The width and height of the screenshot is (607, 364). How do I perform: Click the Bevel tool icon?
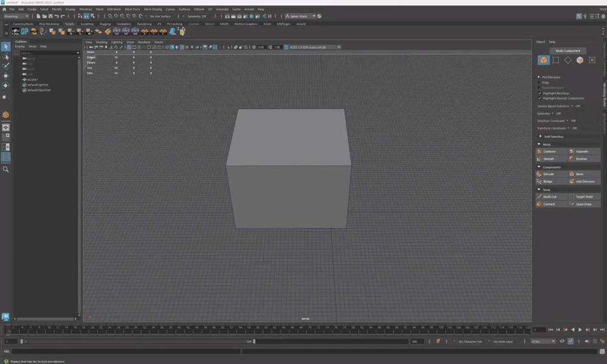tap(572, 174)
